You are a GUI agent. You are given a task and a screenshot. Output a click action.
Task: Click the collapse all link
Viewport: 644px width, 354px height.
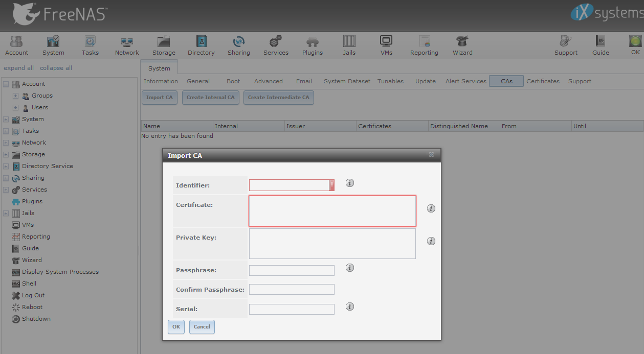56,68
